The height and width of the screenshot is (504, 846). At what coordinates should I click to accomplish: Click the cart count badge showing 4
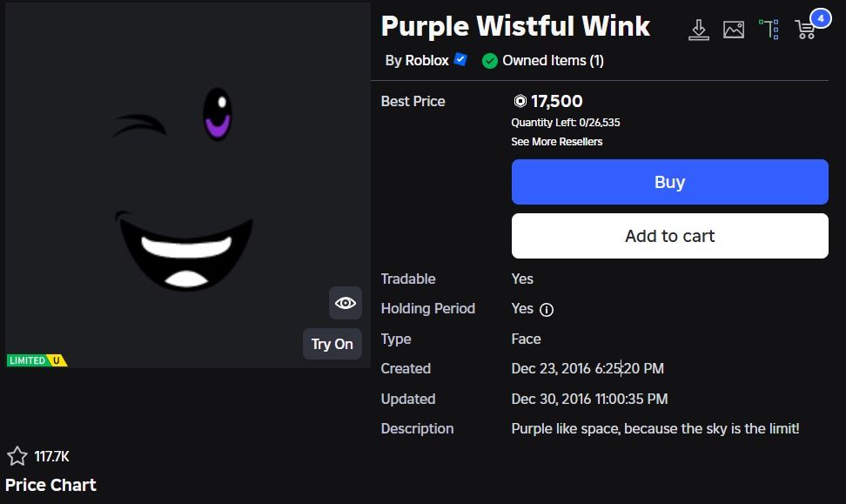(x=821, y=18)
